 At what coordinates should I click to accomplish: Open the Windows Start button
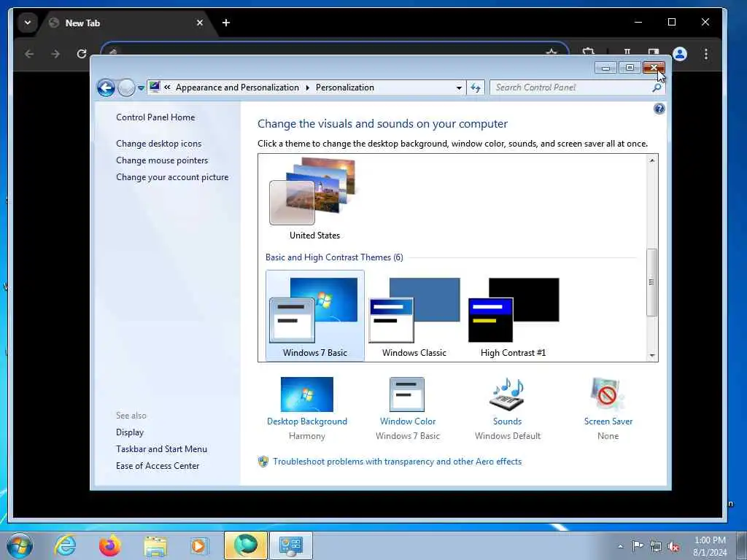pos(20,545)
